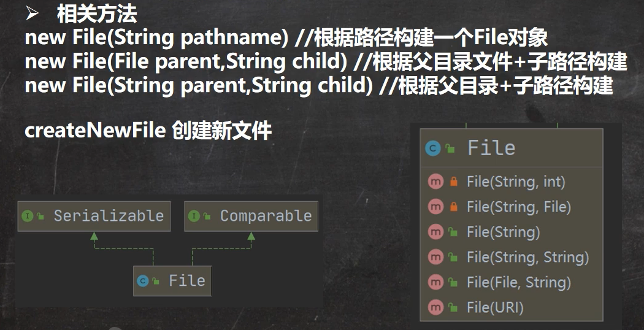Click the class icon beside the large File header
644x330 pixels.
(x=434, y=148)
